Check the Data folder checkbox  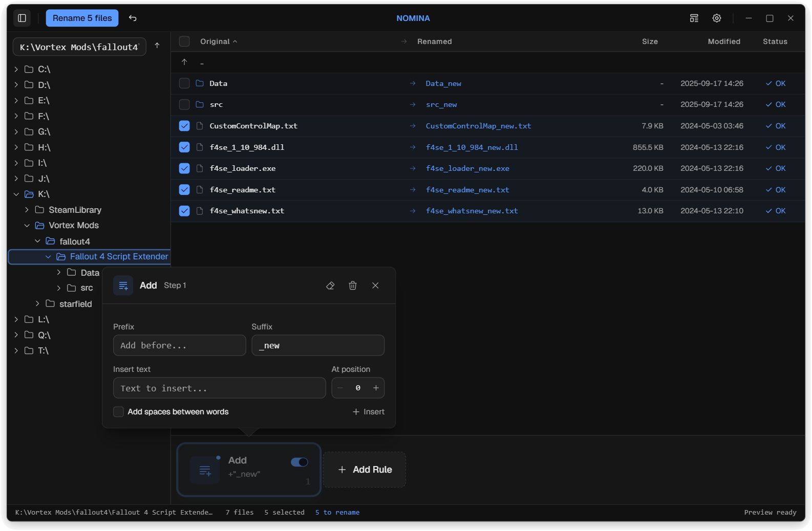click(184, 83)
